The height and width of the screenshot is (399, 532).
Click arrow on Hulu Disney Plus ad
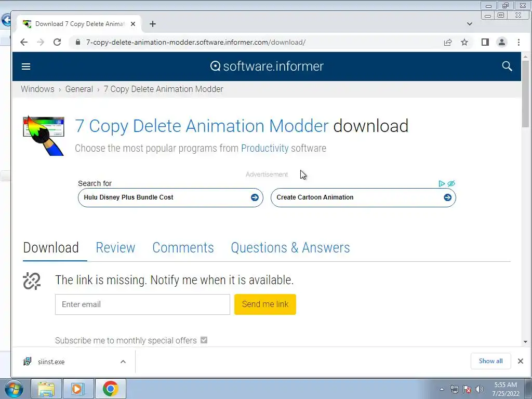[255, 197]
